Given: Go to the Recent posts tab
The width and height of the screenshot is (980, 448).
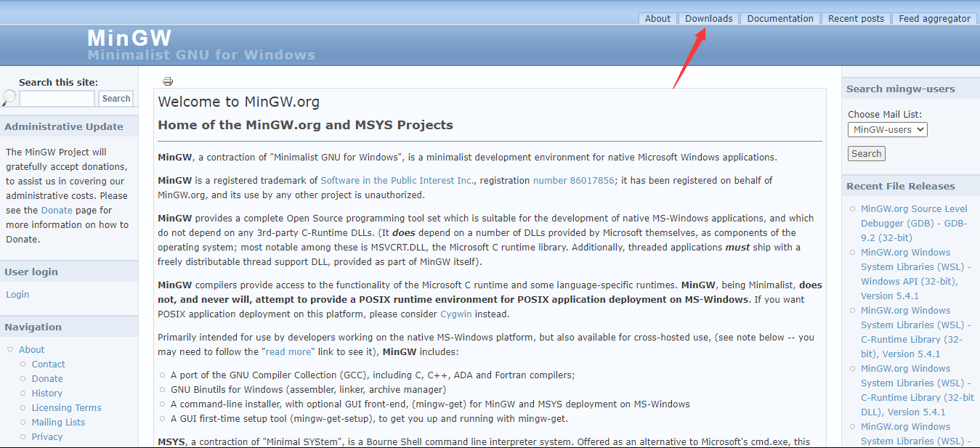Looking at the screenshot, I should click(856, 19).
